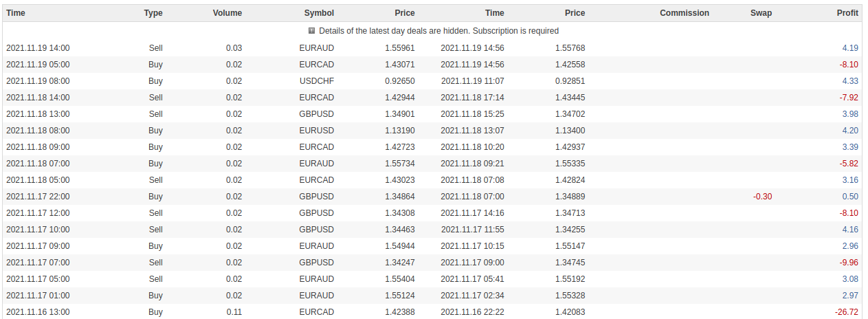Select the -9.96 loss entry
This screenshot has height=319, width=868.
(x=849, y=263)
